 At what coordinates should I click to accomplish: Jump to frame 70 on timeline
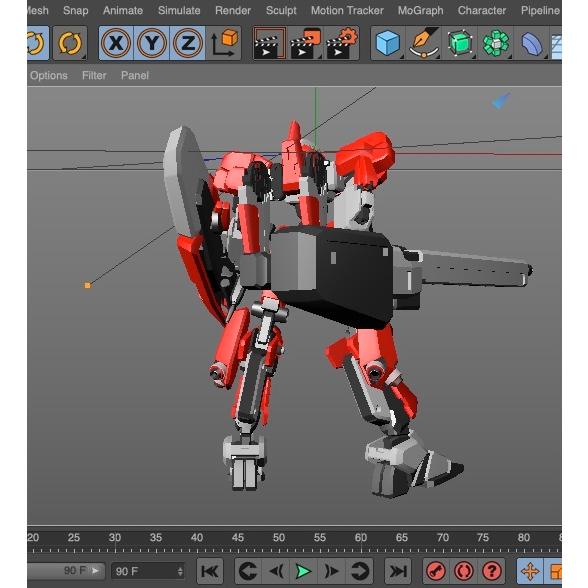tap(442, 538)
